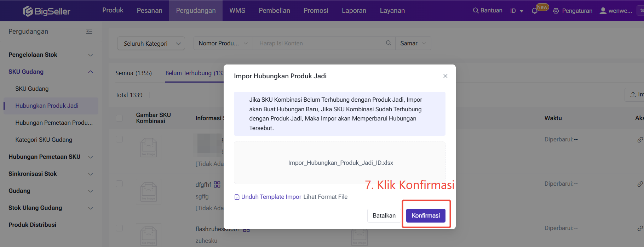This screenshot has width=644, height=247.
Task: Click the placeholder image in the first row
Action: (x=149, y=147)
